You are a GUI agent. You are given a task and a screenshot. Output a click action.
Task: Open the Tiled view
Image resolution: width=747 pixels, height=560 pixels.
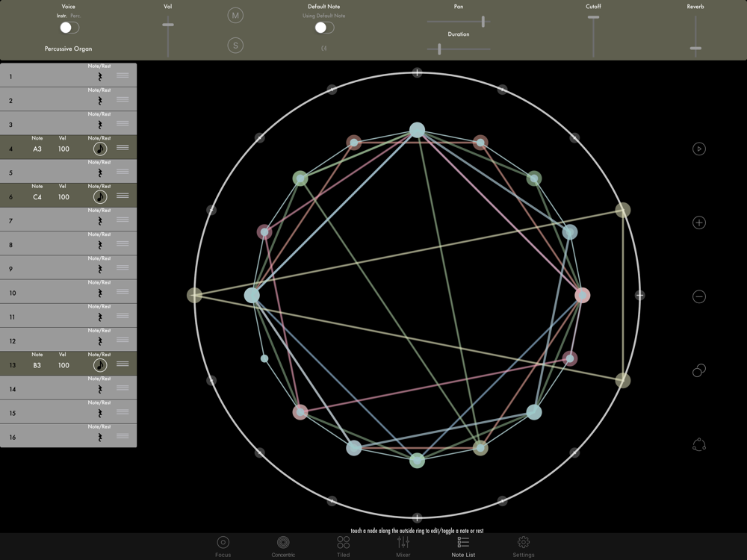343,546
